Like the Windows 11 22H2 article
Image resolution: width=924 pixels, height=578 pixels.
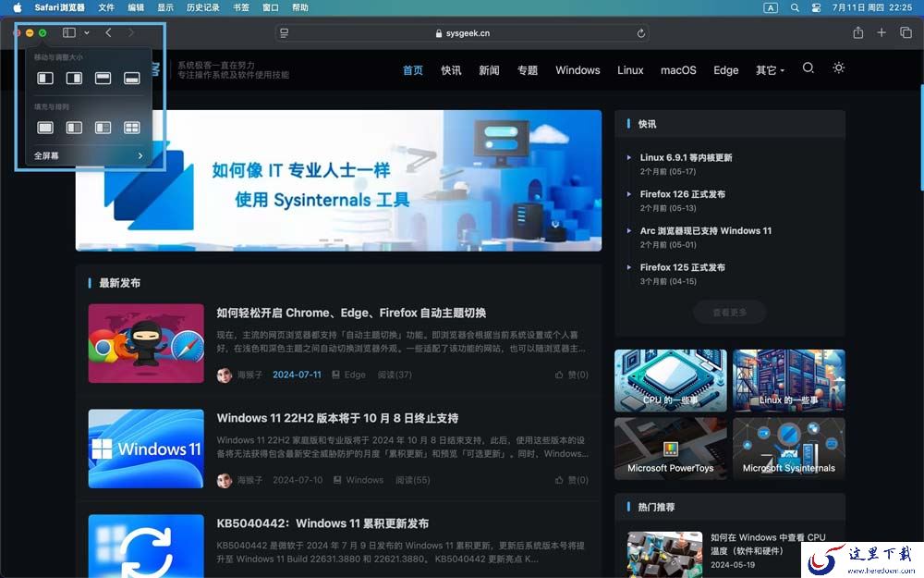[572, 480]
